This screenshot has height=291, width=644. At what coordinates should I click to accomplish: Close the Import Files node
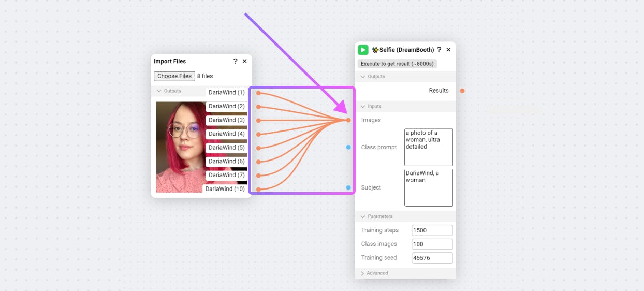pos(245,61)
